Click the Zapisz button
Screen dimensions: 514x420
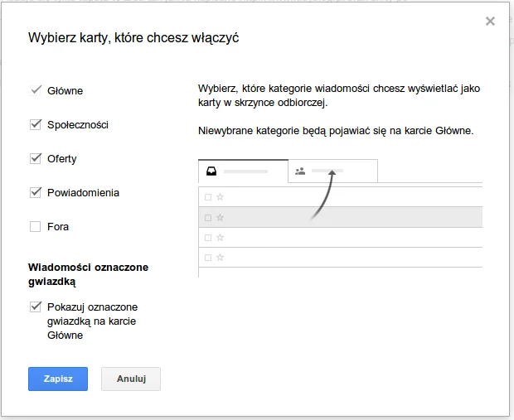[58, 379]
